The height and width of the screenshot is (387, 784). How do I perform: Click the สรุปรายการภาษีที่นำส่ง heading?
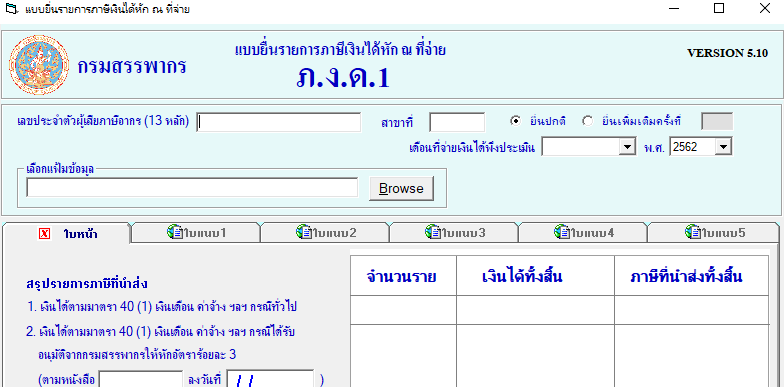(86, 284)
